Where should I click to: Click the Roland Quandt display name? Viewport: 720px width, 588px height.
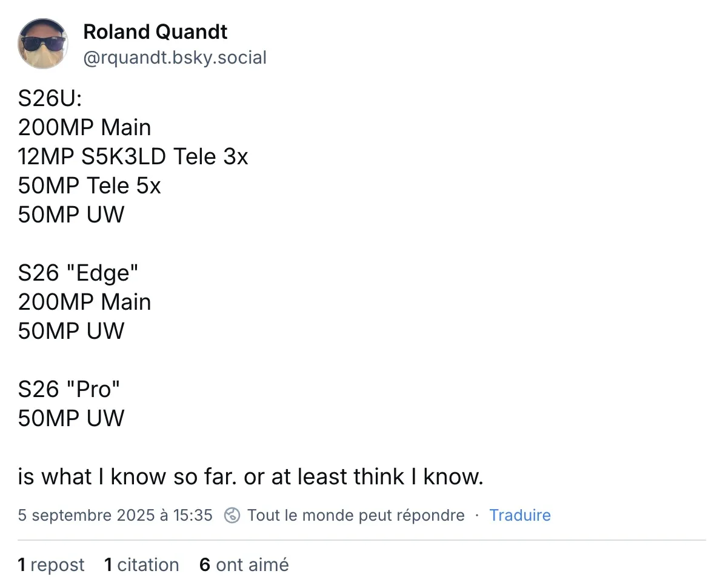tap(155, 32)
